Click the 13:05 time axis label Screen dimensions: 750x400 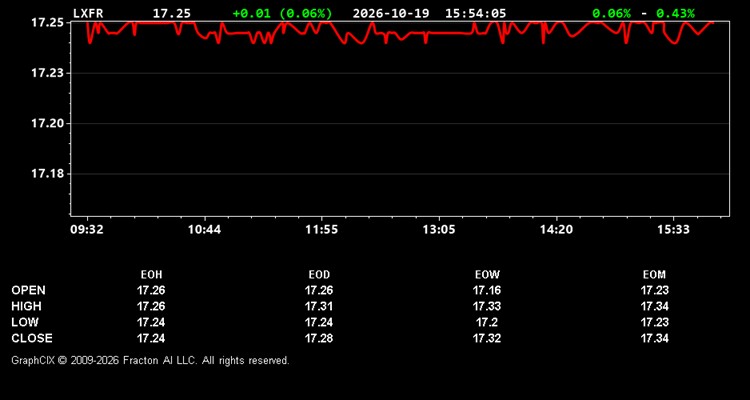pos(439,230)
